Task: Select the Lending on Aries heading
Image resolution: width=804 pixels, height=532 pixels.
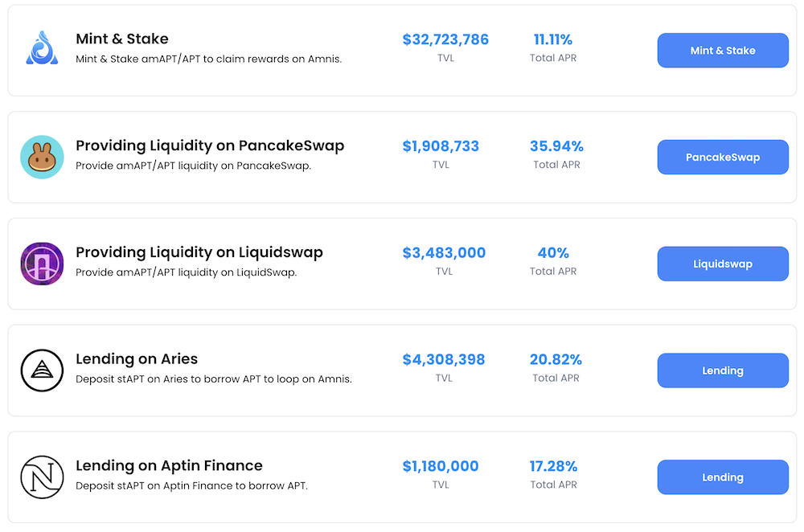Action: coord(137,358)
